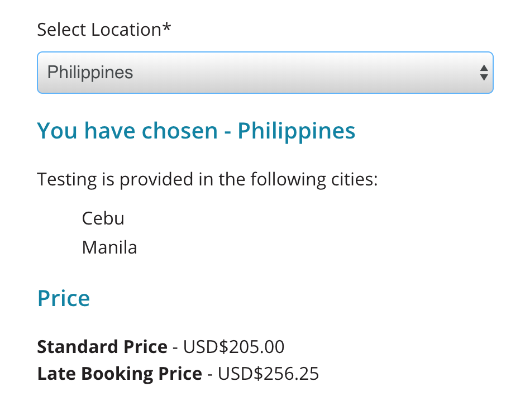Click the word Philippines in the blue heading
The height and width of the screenshot is (420, 525).
297,131
